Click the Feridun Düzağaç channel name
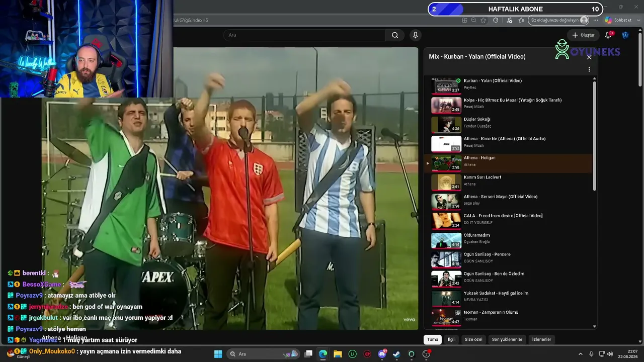The image size is (644, 362). point(477,126)
